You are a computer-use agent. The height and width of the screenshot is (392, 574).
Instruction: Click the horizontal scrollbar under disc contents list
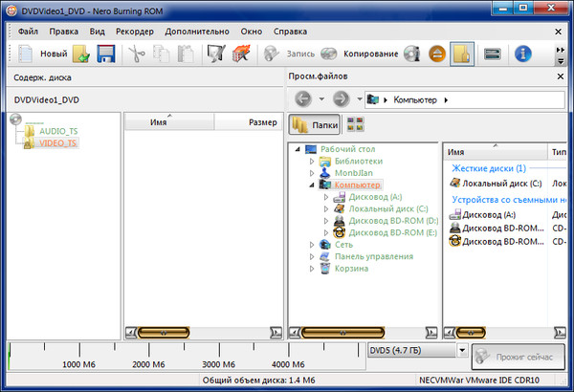click(203, 332)
